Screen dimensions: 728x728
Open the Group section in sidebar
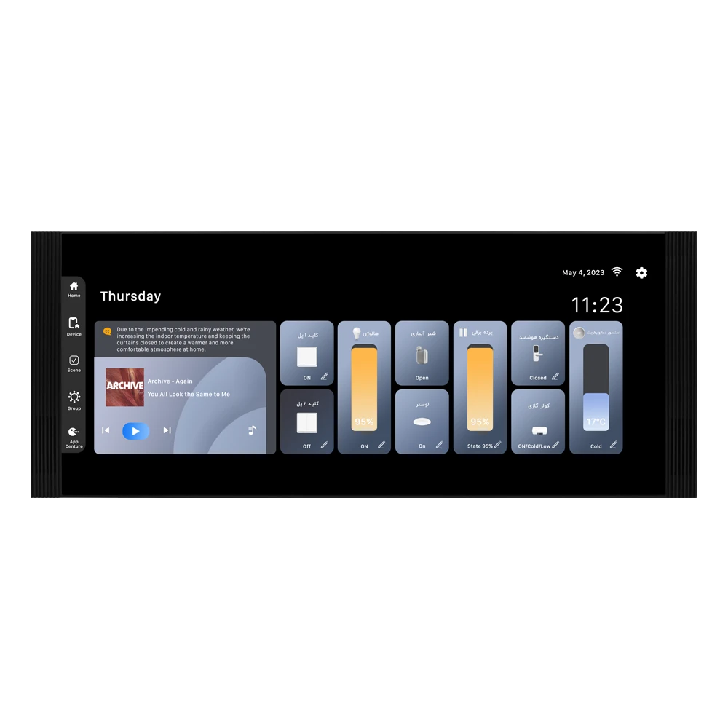pyautogui.click(x=74, y=400)
